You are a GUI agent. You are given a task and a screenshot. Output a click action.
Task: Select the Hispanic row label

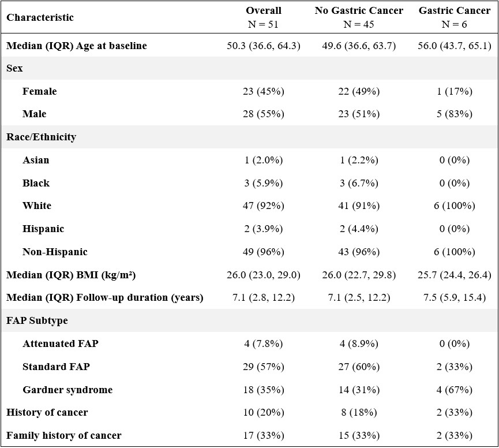point(43,229)
